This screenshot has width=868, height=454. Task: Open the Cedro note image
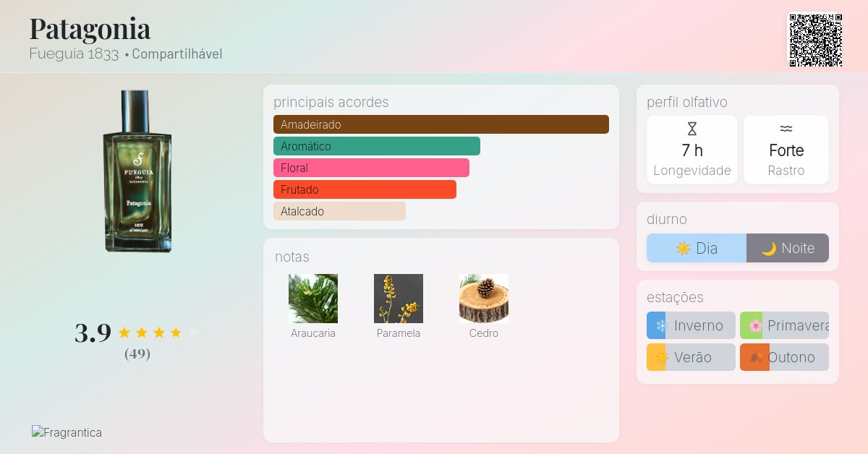coord(484,298)
